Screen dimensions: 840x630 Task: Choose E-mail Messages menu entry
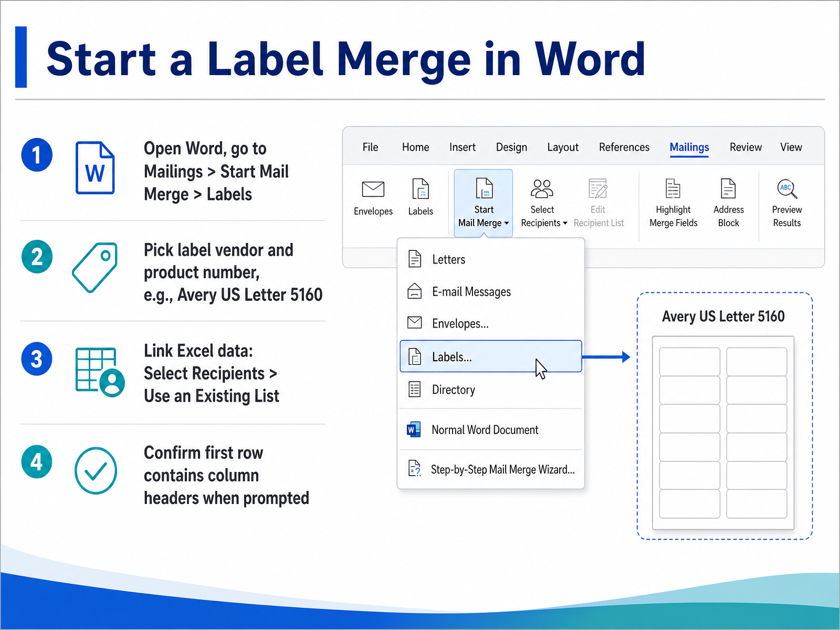491,291
